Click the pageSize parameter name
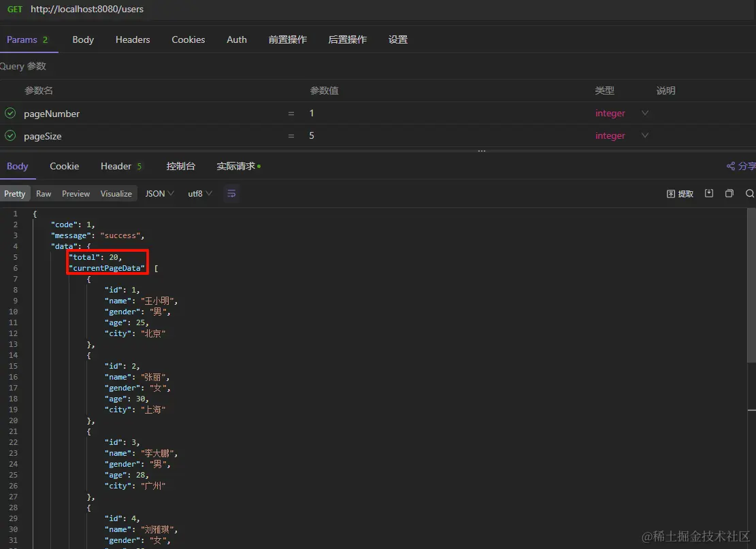 (x=42, y=136)
